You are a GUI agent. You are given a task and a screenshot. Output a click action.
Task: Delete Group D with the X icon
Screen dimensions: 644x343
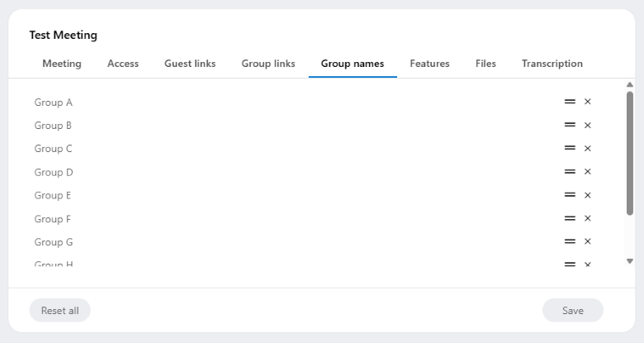tap(587, 172)
